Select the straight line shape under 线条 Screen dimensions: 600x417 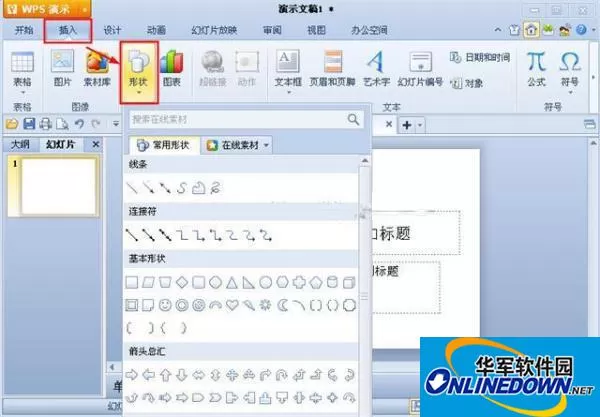click(x=132, y=188)
